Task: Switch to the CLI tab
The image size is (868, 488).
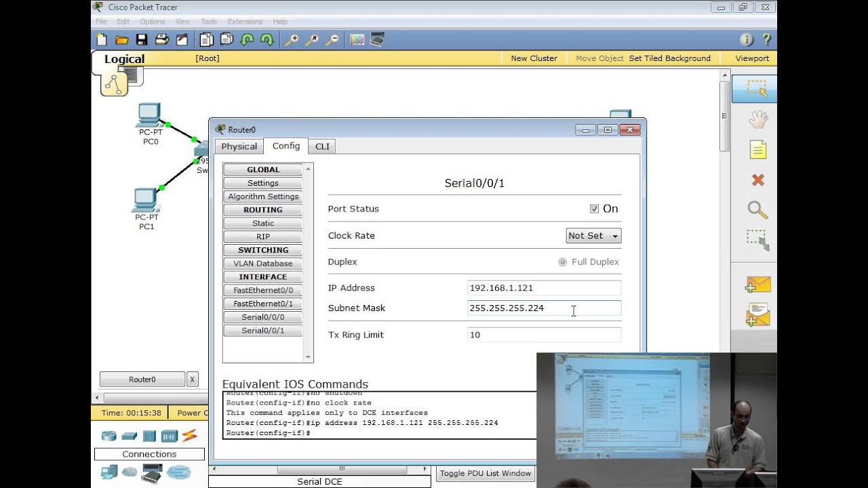Action: coord(322,146)
